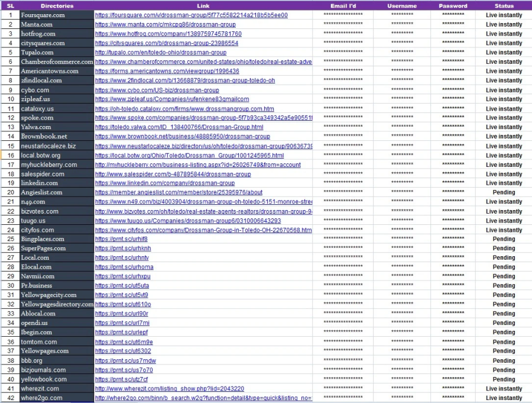Open the salespider.com link
The height and width of the screenshot is (403, 532).
click(173, 174)
